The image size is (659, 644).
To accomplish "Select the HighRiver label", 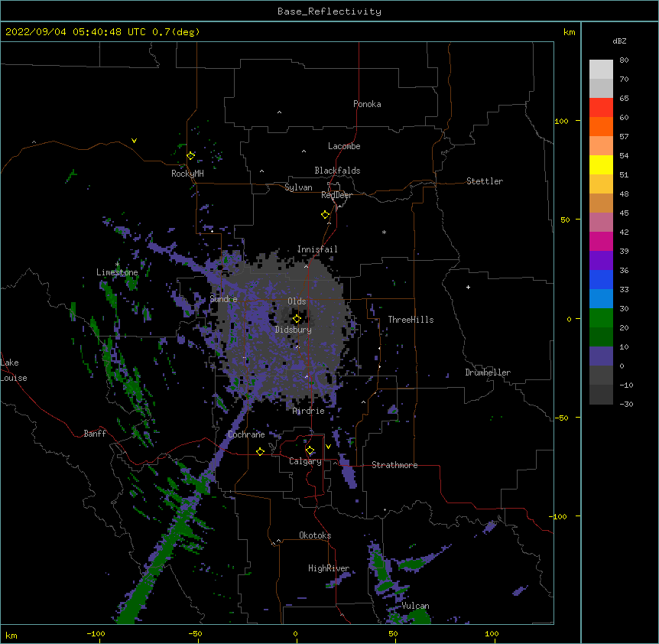I will click(x=329, y=568).
